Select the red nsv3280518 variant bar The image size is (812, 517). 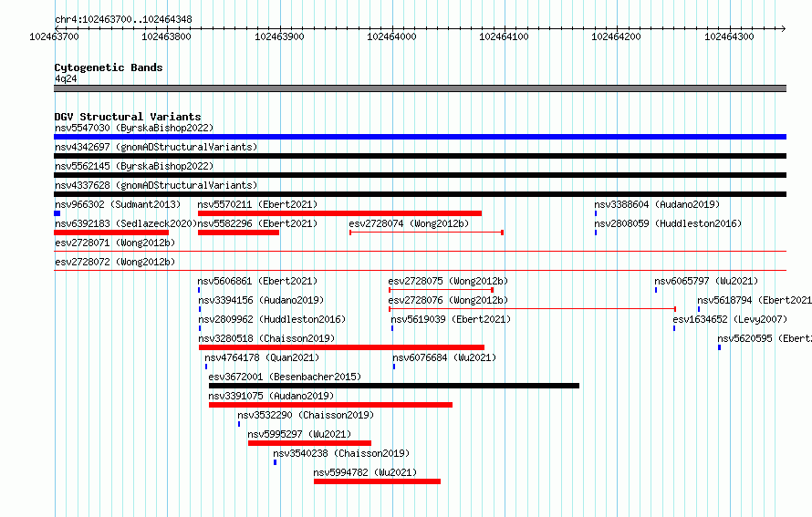[341, 347]
